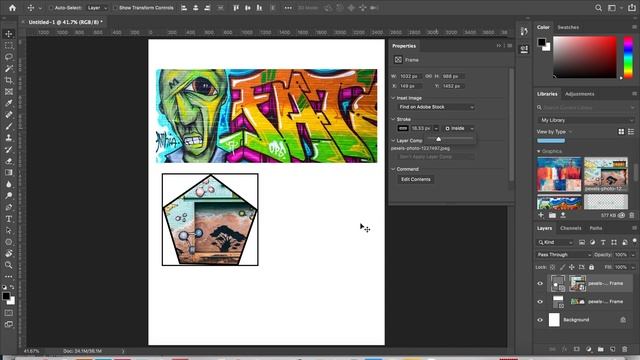Viewport: 640px width, 360px height.
Task: Open the Pass Through blend mode dropdown
Action: point(564,255)
